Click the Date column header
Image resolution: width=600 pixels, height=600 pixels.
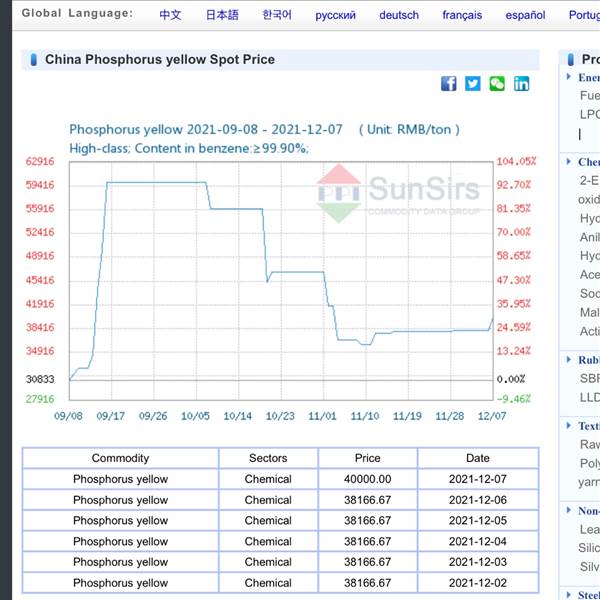[478, 458]
